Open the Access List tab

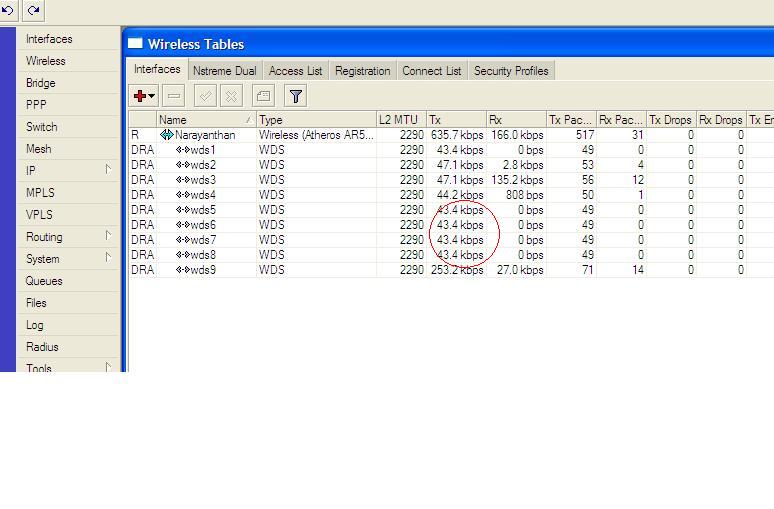[295, 71]
